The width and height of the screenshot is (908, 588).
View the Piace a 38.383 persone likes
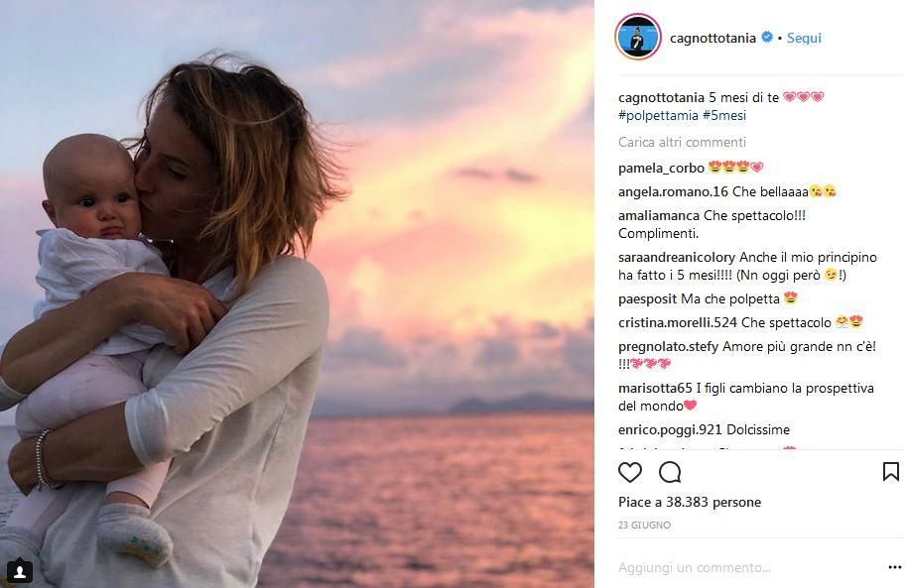[x=689, y=503]
